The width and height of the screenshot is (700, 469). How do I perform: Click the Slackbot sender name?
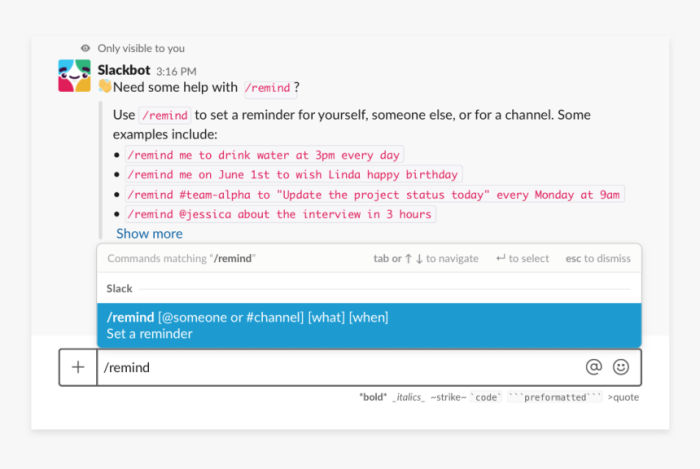124,70
